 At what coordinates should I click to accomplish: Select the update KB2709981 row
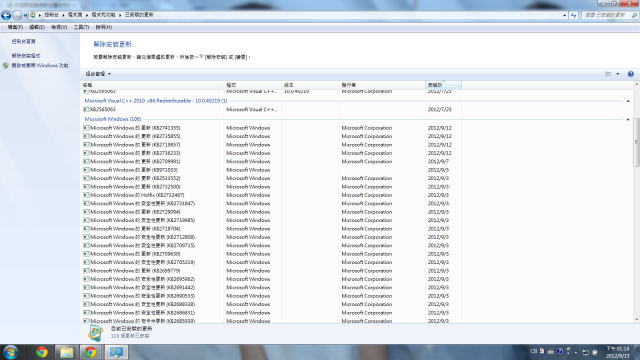tap(271, 162)
